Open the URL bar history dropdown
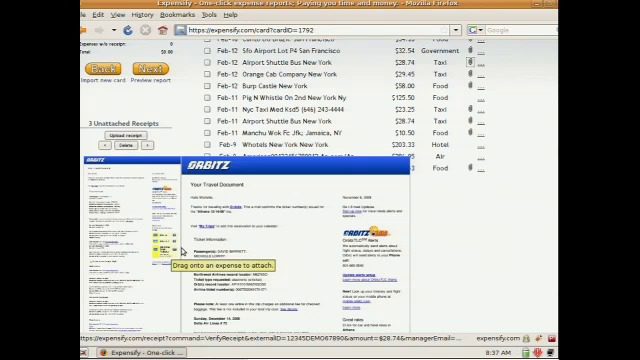The width and height of the screenshot is (640, 360). point(456,30)
